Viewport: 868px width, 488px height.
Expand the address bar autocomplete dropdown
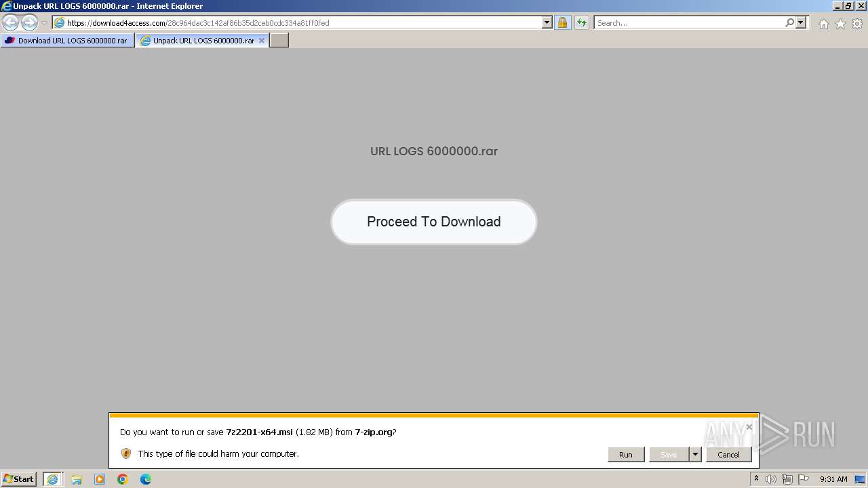coord(547,22)
